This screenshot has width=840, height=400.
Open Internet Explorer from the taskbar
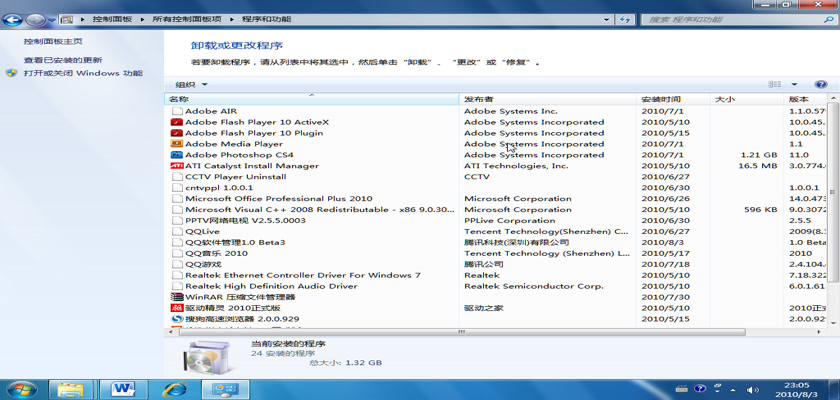click(x=176, y=388)
